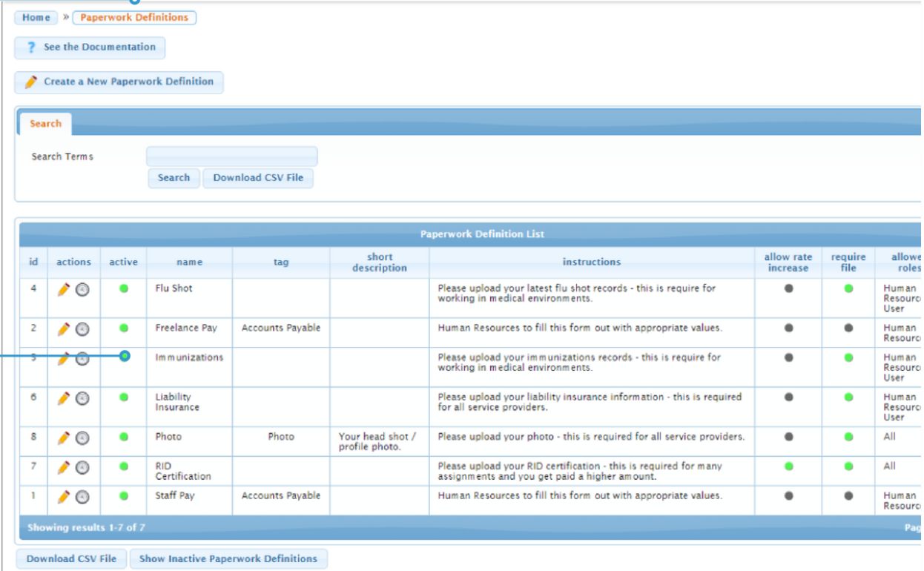Click 'Showing results 1-7 of 7' text

(x=87, y=528)
